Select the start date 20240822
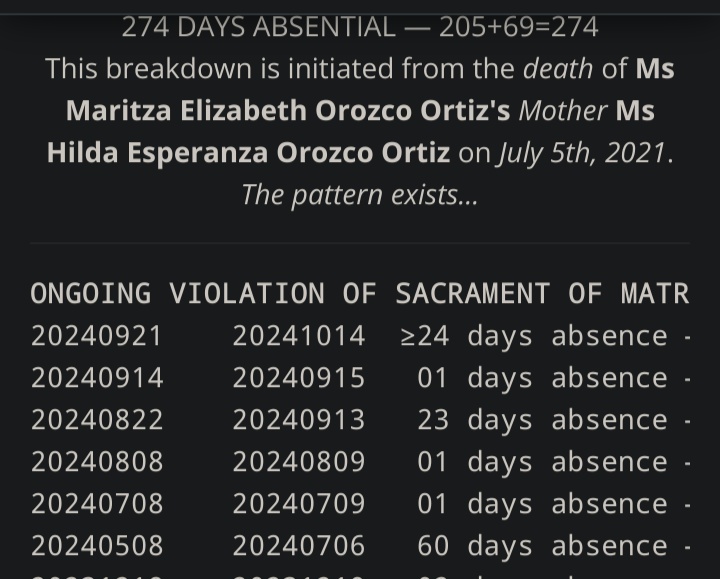720x579 pixels. [97, 420]
